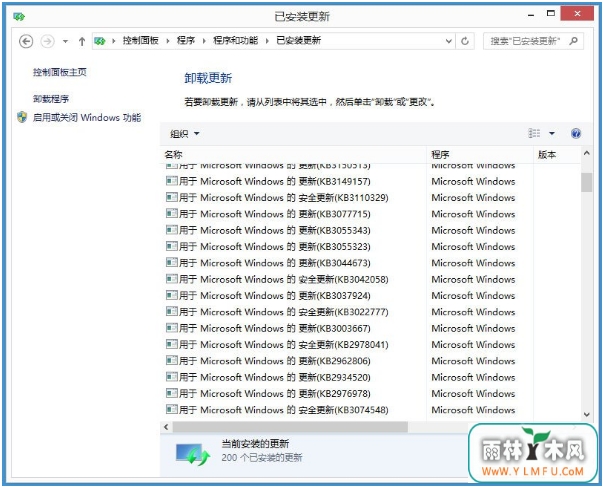
Task: Open the 组织 dropdown menu
Action: point(185,134)
